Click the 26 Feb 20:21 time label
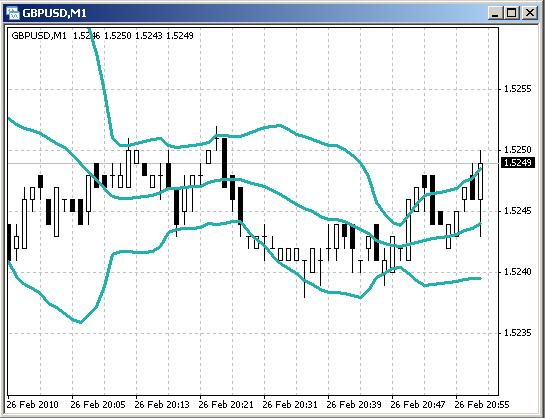Image resolution: width=545 pixels, height=418 pixels. tap(226, 405)
